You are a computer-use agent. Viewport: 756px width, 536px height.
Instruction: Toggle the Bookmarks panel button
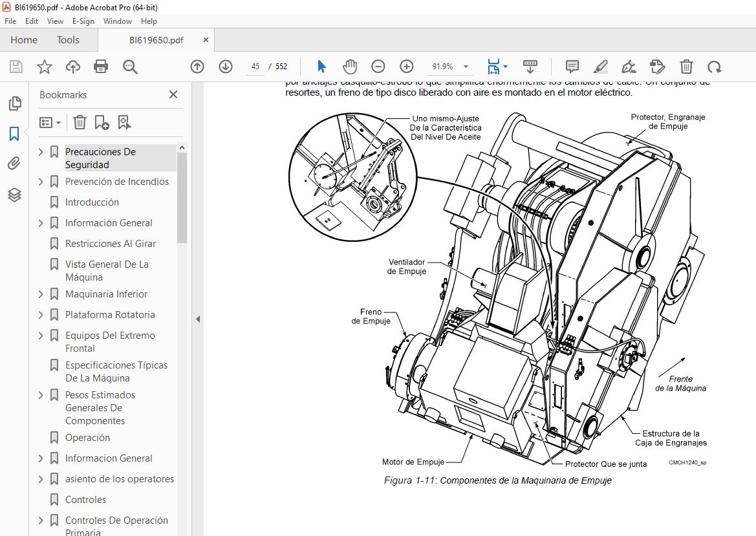point(14,134)
